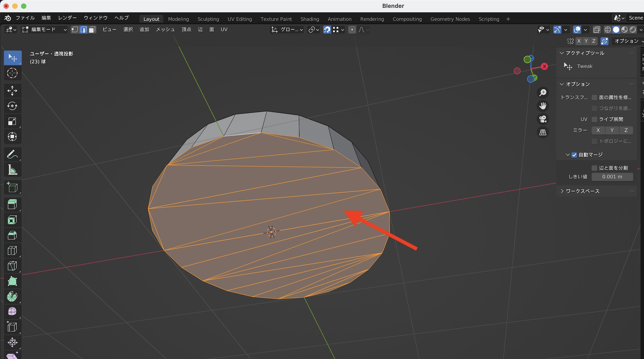Click the threshold 0.001 m field

612,177
